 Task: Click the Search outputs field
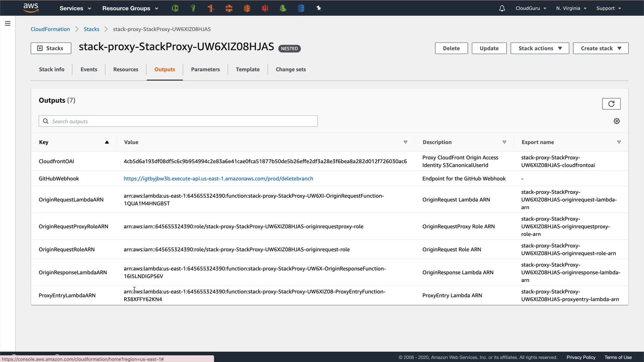tap(183, 121)
